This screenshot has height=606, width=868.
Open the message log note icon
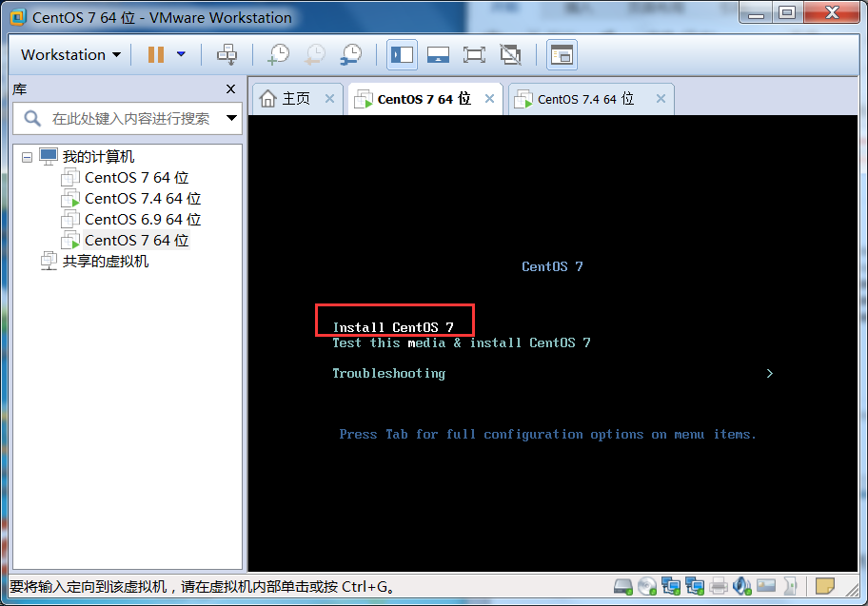(x=825, y=585)
